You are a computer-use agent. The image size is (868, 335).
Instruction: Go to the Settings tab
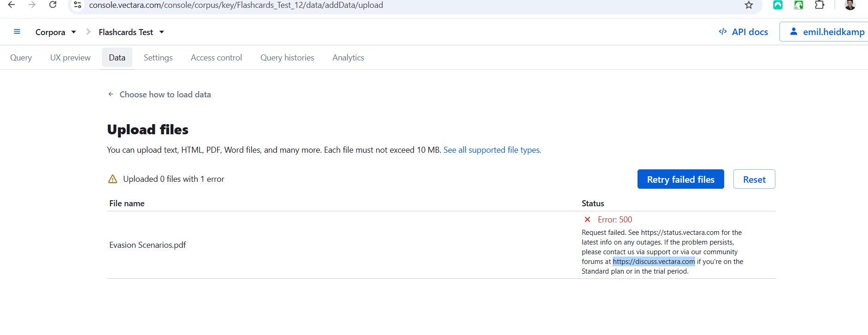tap(158, 58)
